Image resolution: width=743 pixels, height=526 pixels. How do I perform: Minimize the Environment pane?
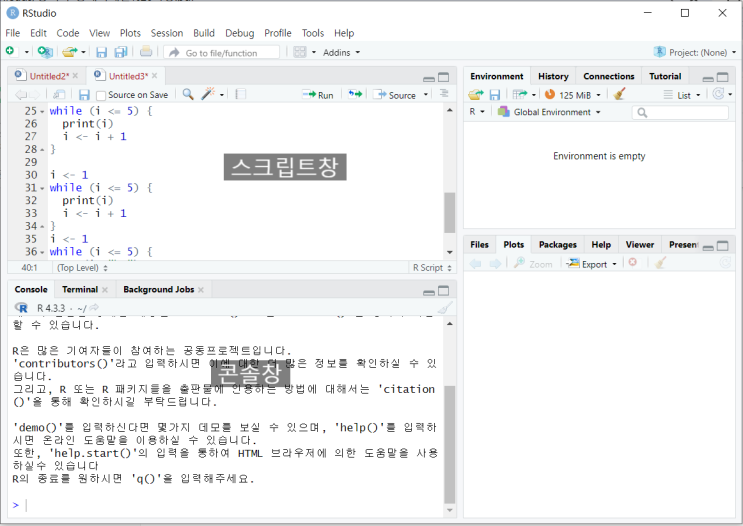[x=710, y=77]
